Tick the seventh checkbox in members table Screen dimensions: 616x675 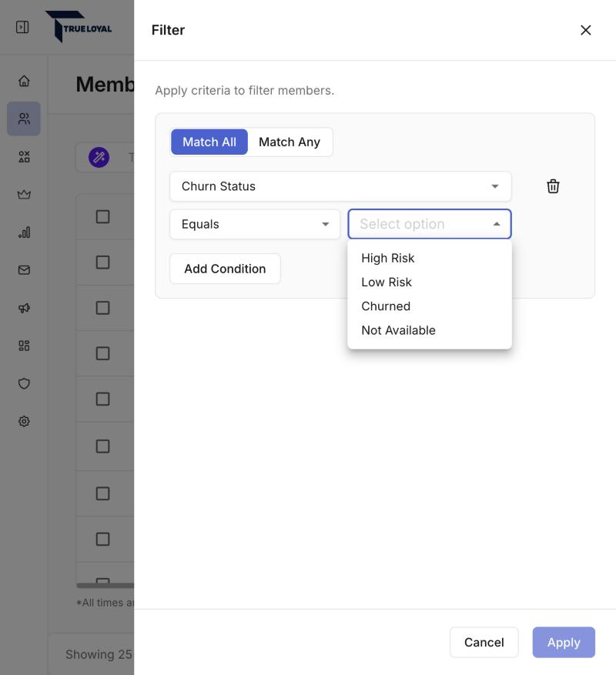tap(102, 493)
